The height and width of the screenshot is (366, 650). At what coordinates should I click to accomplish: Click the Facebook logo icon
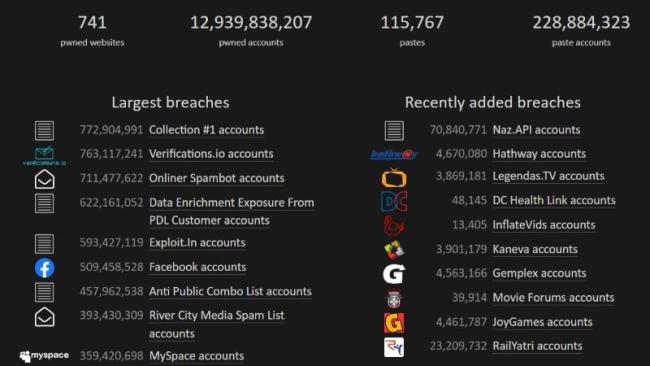pos(44,268)
